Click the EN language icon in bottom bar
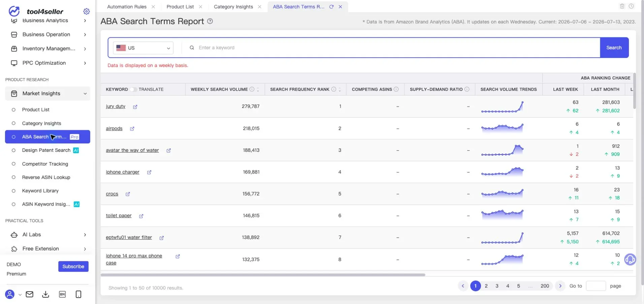Screen dimensions: 644x304 [x=62, y=294]
